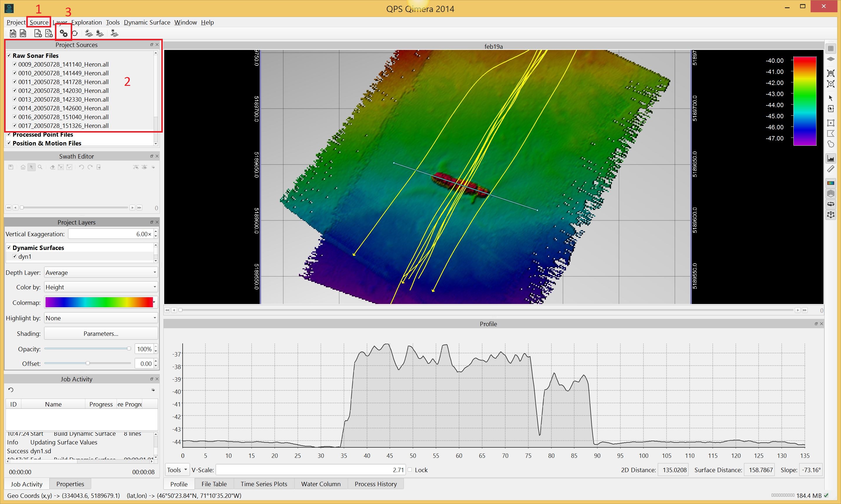The width and height of the screenshot is (841, 504).
Task: Click the circular refresh icon in toolbar
Action: click(x=75, y=33)
